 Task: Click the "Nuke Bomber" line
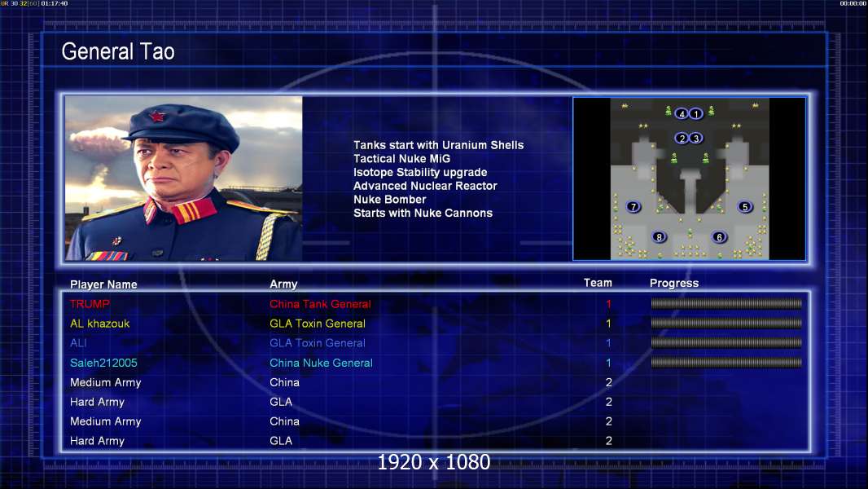pyautogui.click(x=390, y=200)
